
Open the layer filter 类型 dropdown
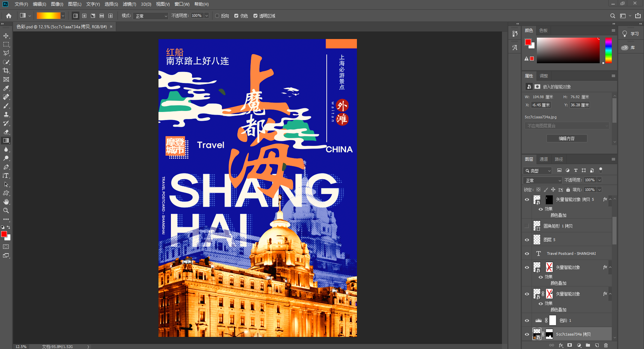[538, 170]
